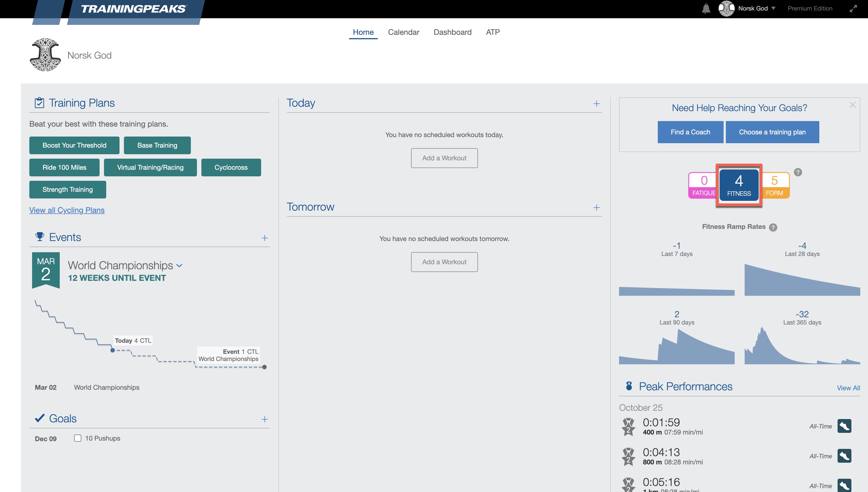This screenshot has width=868, height=492.
Task: Expand the World Championships event chevron
Action: (179, 266)
